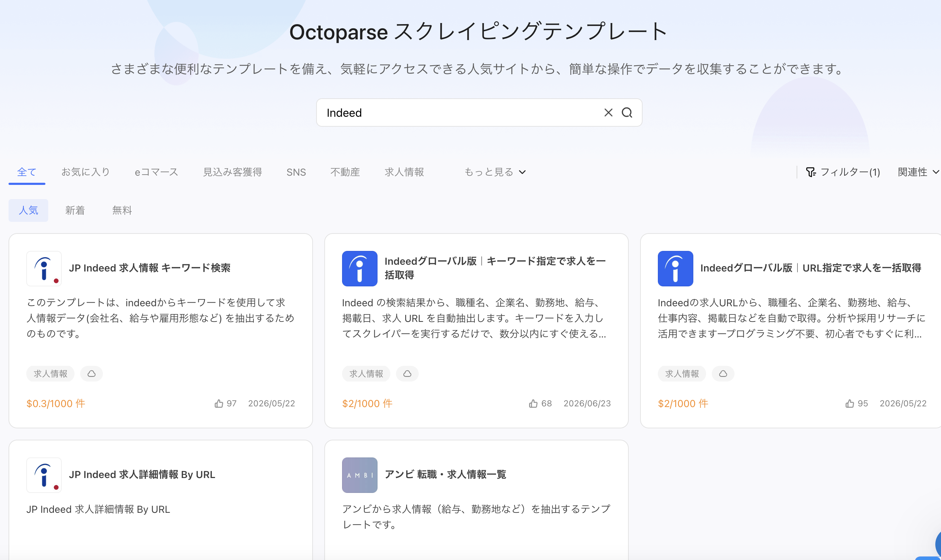Click Octoparse スクレイピングテンプレート heading

pyautogui.click(x=478, y=31)
